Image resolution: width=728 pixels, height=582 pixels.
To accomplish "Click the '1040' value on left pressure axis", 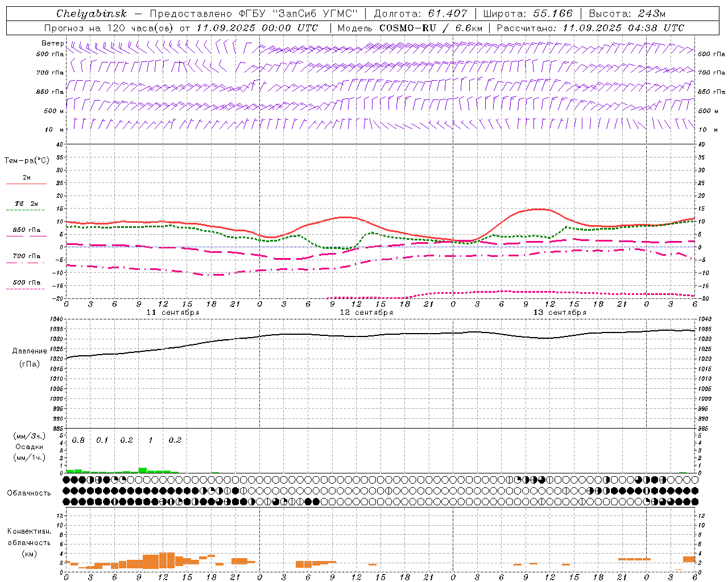I will [56, 319].
